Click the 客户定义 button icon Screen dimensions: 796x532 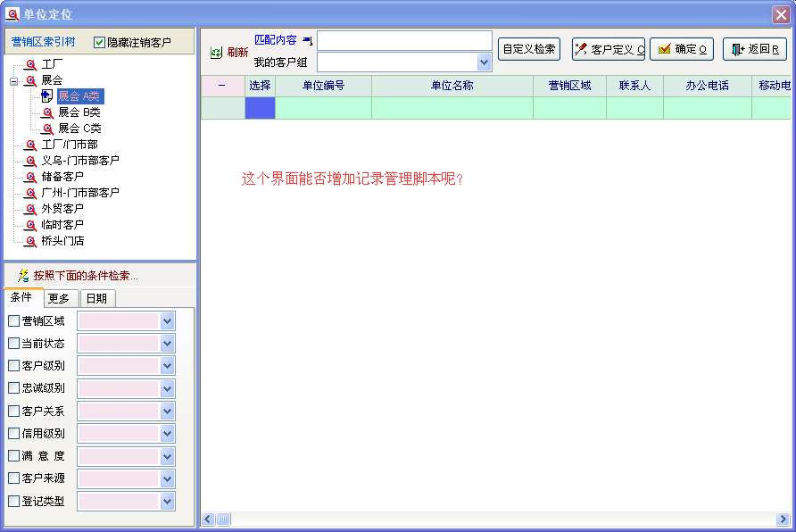tap(581, 49)
